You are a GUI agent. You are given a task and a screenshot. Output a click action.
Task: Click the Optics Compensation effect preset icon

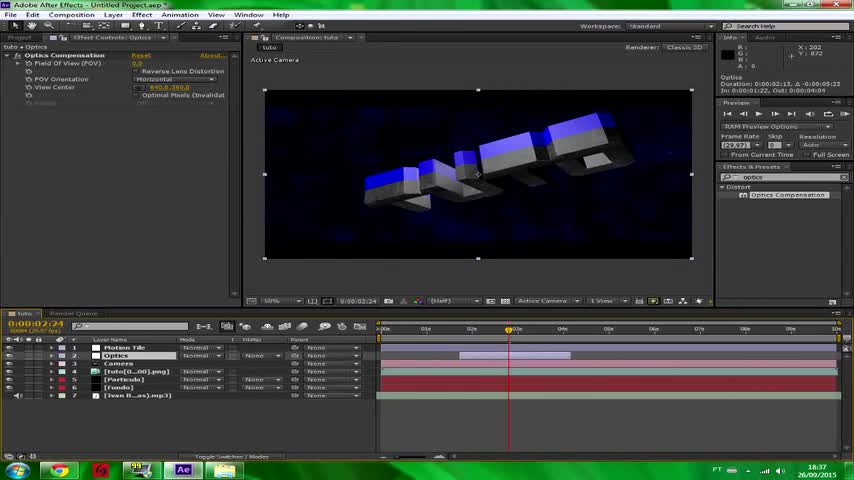[743, 195]
